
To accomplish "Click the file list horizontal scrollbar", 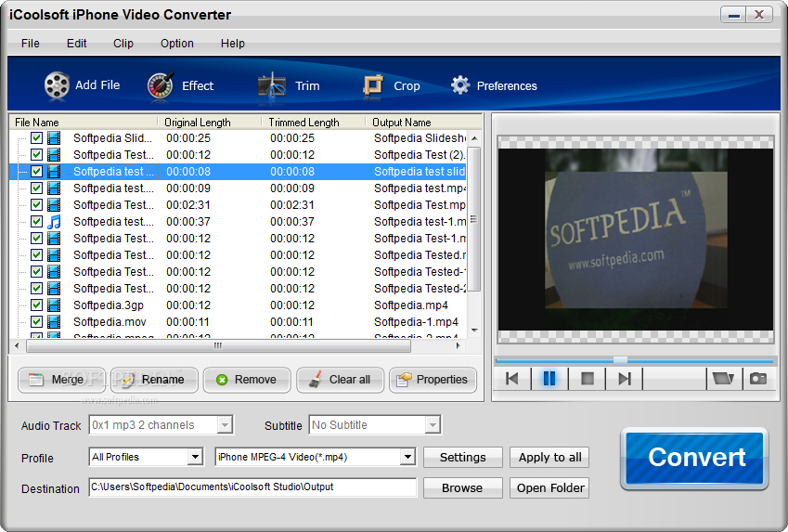I will [x=218, y=345].
